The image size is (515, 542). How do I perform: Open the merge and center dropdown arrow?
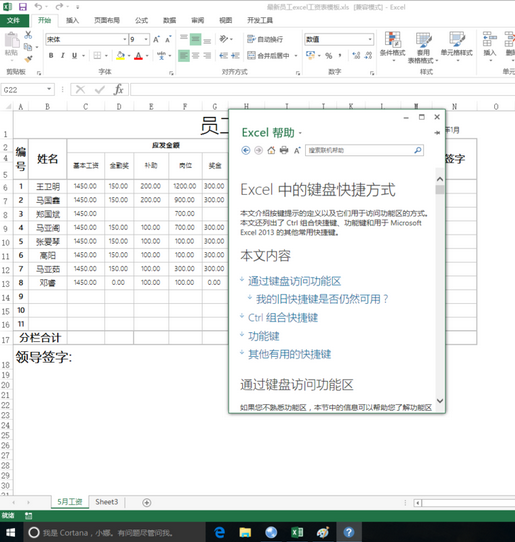[296, 56]
